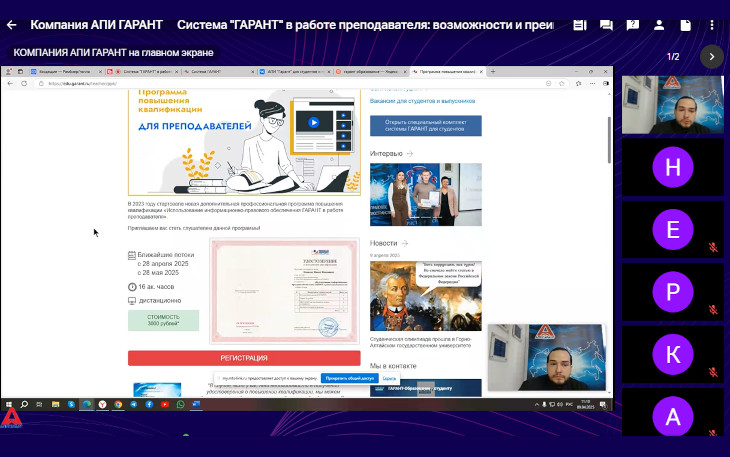Switch to гарант образование Яндекс browser tab
The height and width of the screenshot is (457, 730).
[x=371, y=72]
